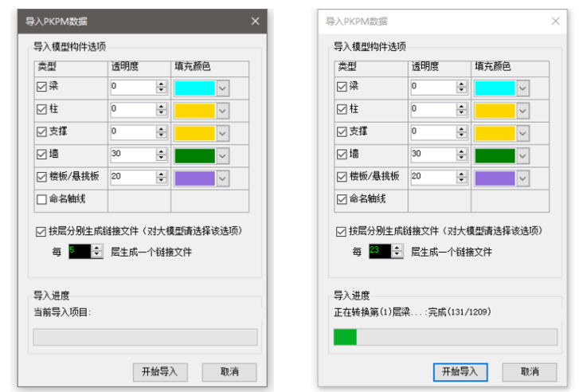Screen dimensions: 579x392
Task: Expand 柱 fill color dropdown in light-titled dialog
Action: pyautogui.click(x=522, y=110)
